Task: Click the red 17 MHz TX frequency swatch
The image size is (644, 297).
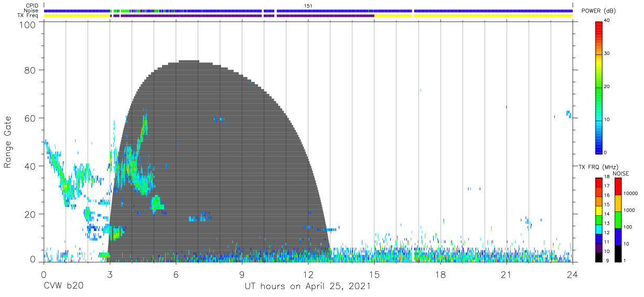Action: pos(599,183)
